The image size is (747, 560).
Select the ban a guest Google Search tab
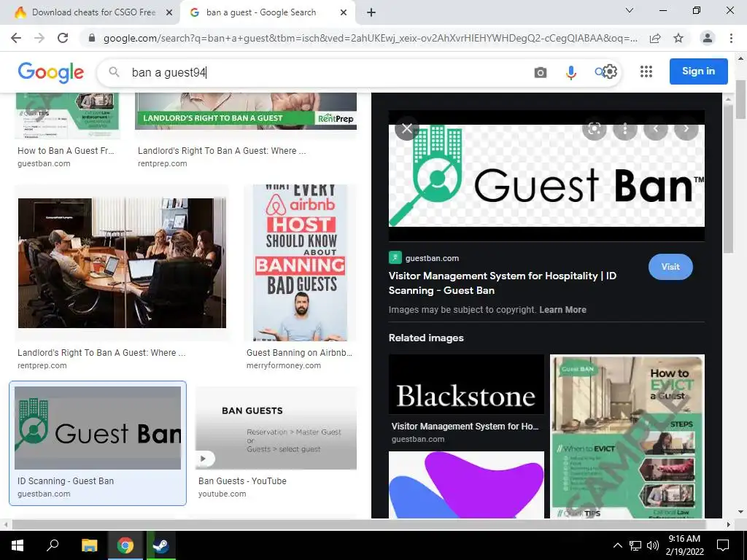[267, 12]
